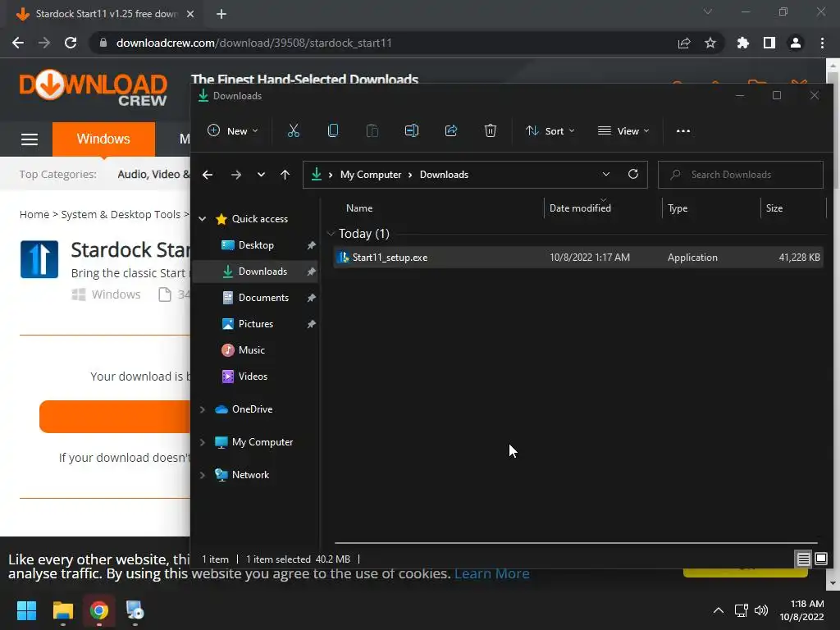840x630 pixels.
Task: Expand the OneDrive tree node
Action: point(203,409)
